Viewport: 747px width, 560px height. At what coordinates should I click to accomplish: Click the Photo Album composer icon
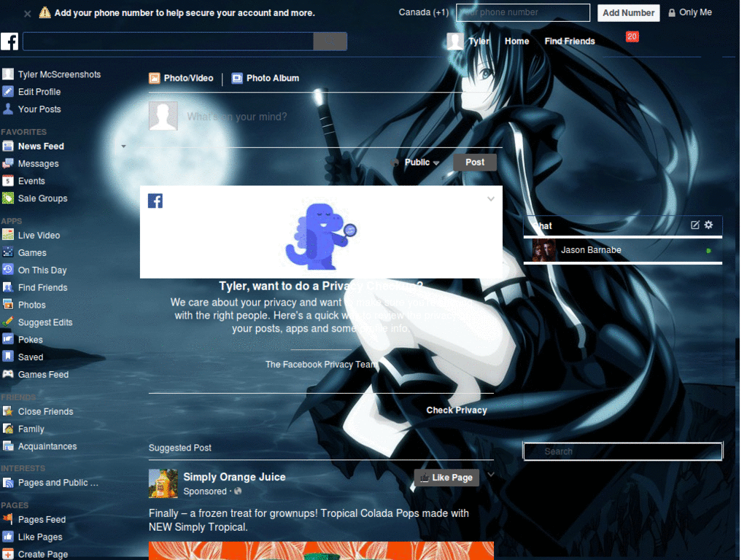[237, 78]
